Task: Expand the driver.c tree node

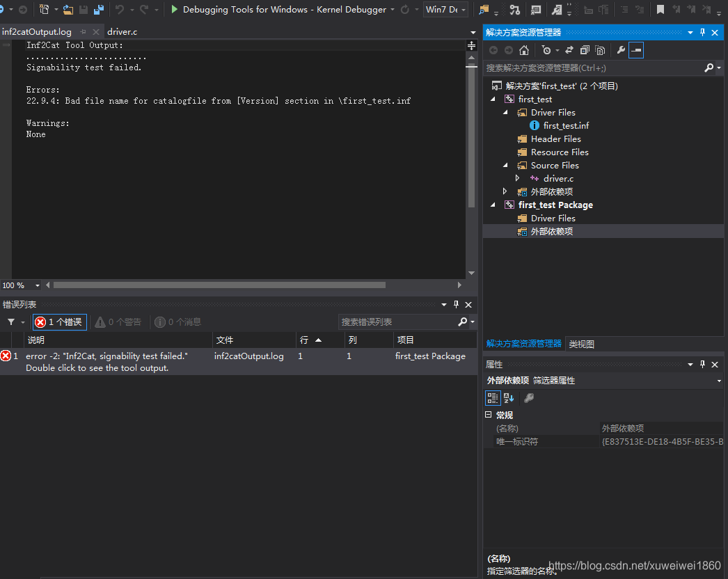Action: click(518, 178)
